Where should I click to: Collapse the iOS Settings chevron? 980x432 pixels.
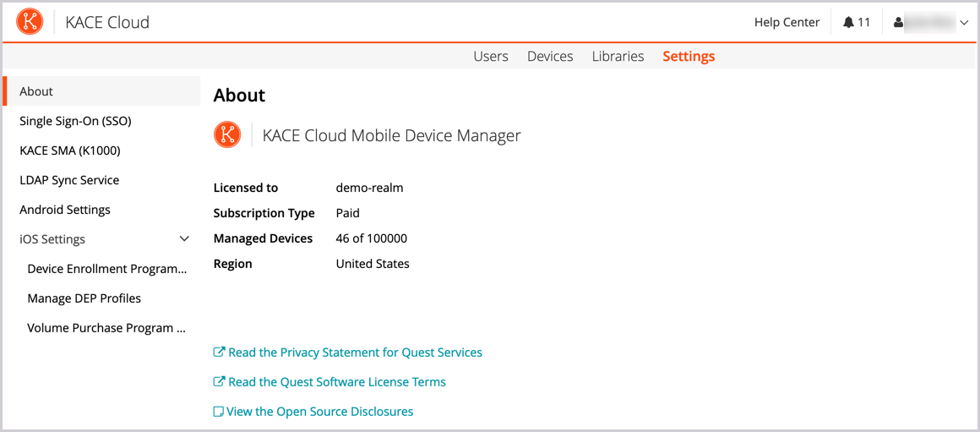[184, 239]
